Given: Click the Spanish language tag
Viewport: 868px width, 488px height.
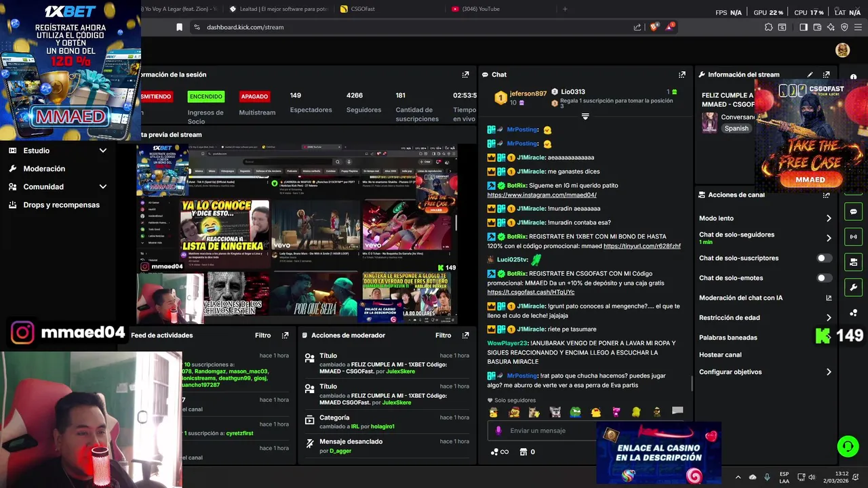Looking at the screenshot, I should (x=736, y=129).
